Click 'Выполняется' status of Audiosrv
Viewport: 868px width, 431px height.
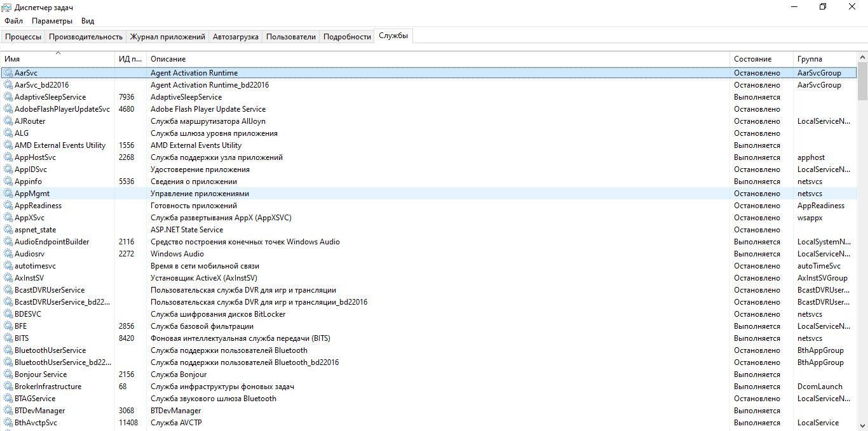tap(757, 254)
